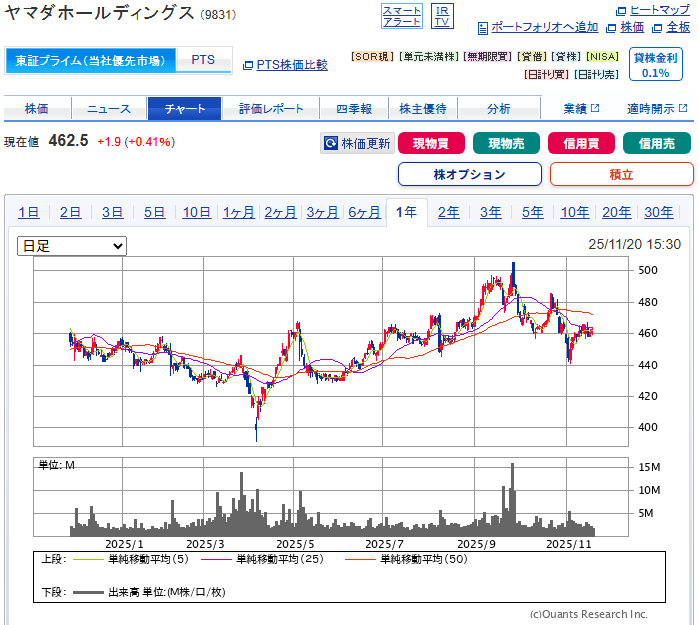Screen dimensions: 699x625
Task: Select 東証プライム(当社優先市場) market tab
Action: (90, 61)
